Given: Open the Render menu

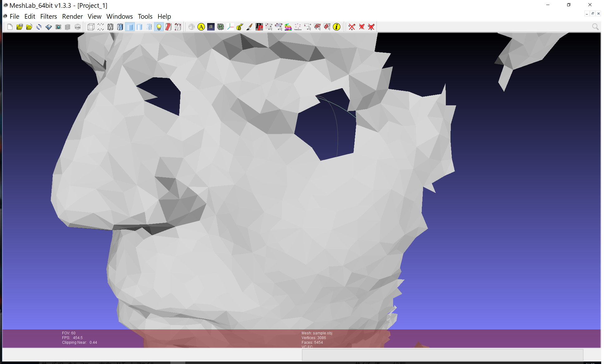Looking at the screenshot, I should coord(72,17).
